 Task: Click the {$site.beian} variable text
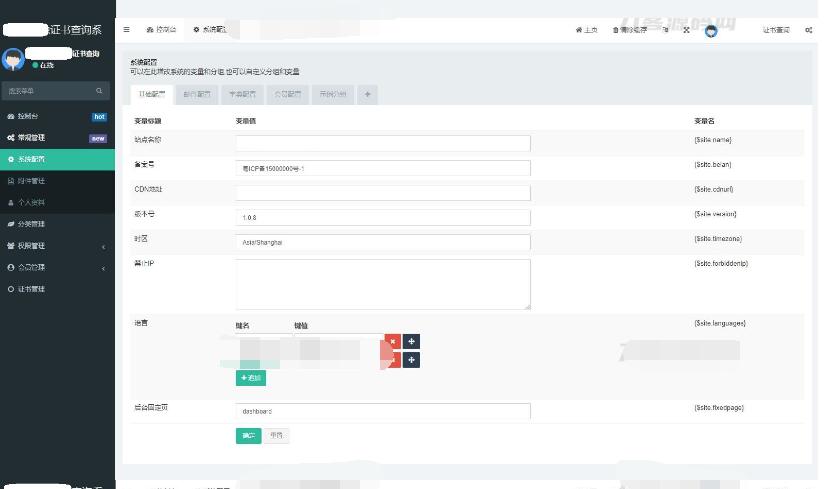pyautogui.click(x=713, y=165)
